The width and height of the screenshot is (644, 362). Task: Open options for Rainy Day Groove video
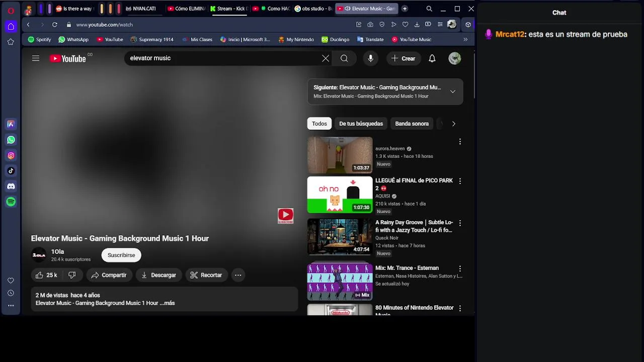coord(460,223)
